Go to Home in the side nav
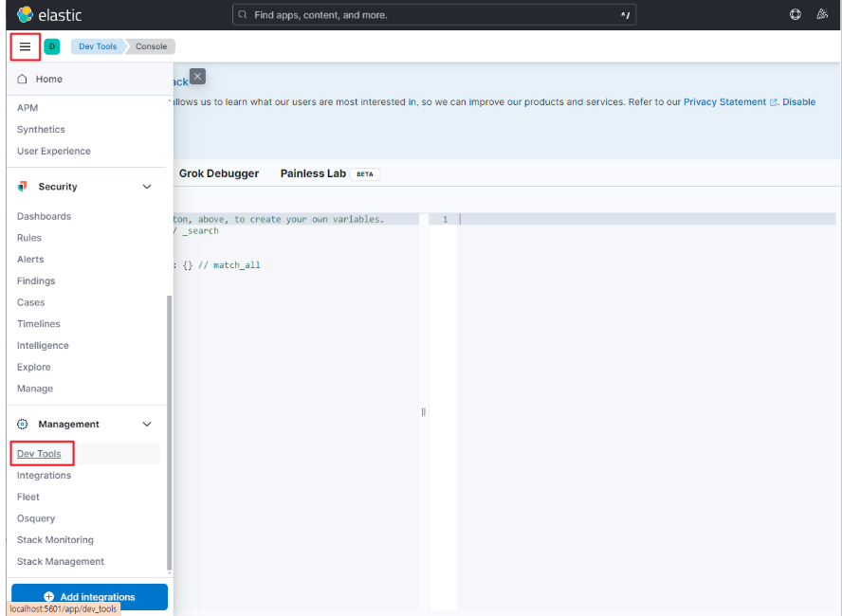Image resolution: width=842 pixels, height=616 pixels. point(49,79)
